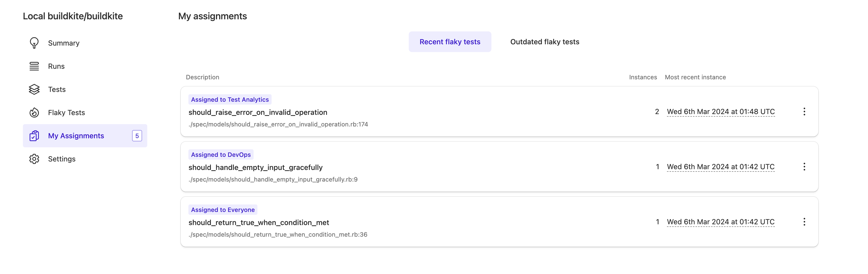868x274 pixels.
Task: Click the Wed 6th Mar 01:48 UTC timestamp
Action: (721, 111)
